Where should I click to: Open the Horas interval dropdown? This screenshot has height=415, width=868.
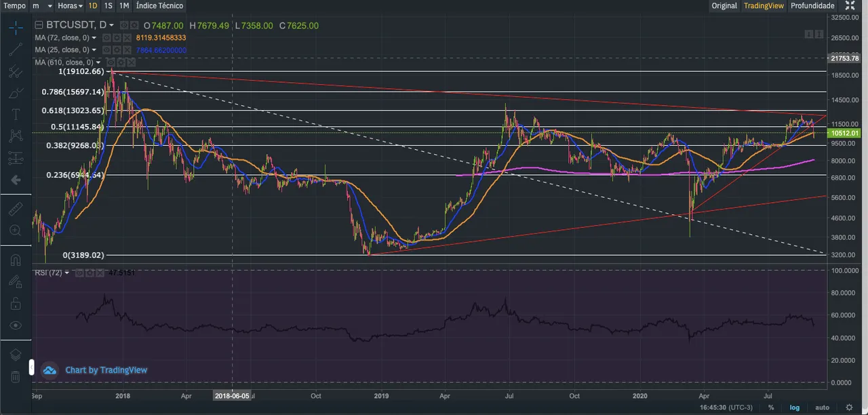(70, 5)
